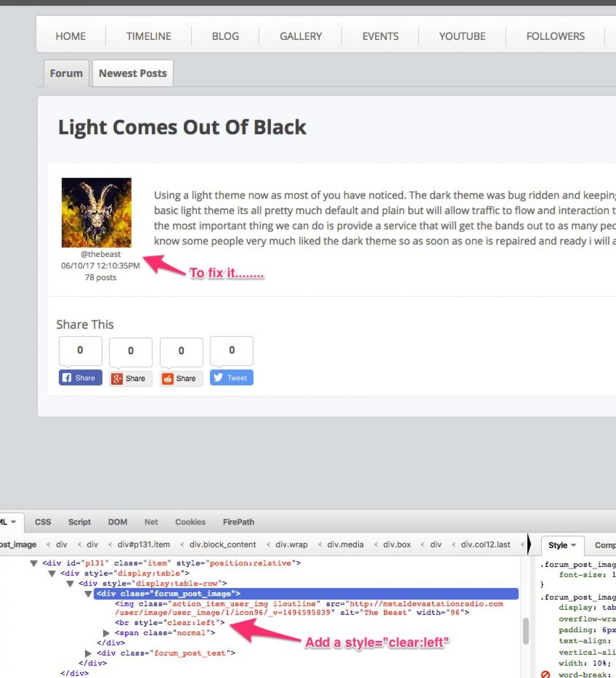This screenshot has width=616, height=678.
Task: Open the Firebug Script panel tab
Action: pyautogui.click(x=79, y=522)
